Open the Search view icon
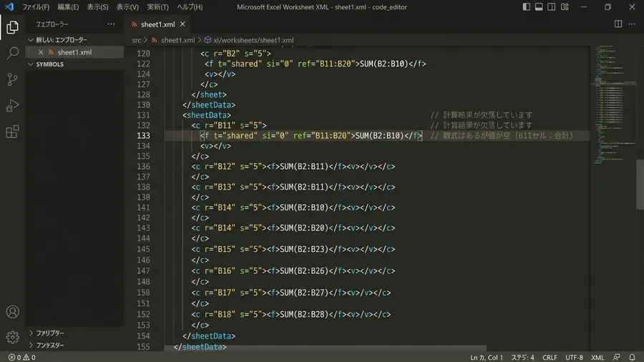This screenshot has height=362, width=644. (13, 53)
